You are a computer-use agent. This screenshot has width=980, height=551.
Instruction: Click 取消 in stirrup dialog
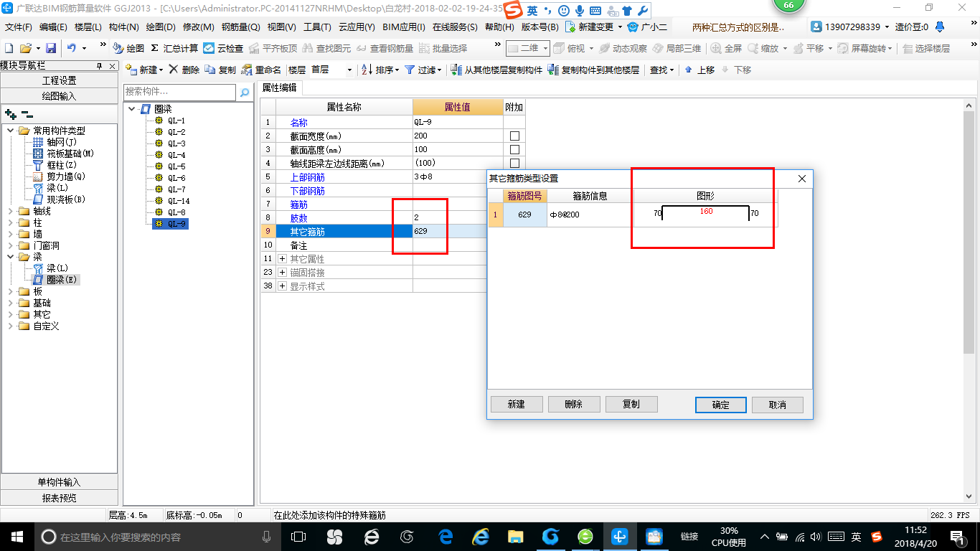pos(778,405)
